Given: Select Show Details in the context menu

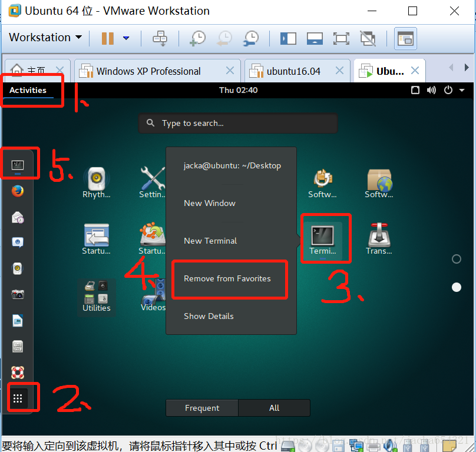Looking at the screenshot, I should (x=209, y=316).
